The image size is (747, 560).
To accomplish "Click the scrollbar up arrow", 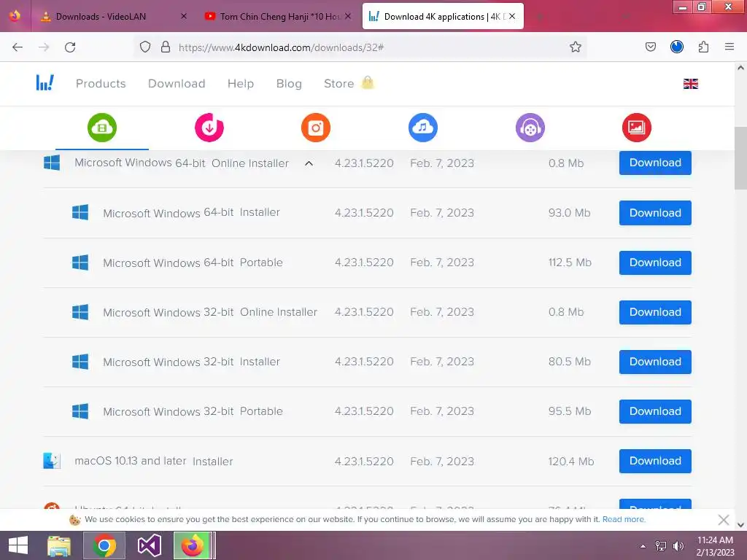I will pyautogui.click(x=740, y=68).
